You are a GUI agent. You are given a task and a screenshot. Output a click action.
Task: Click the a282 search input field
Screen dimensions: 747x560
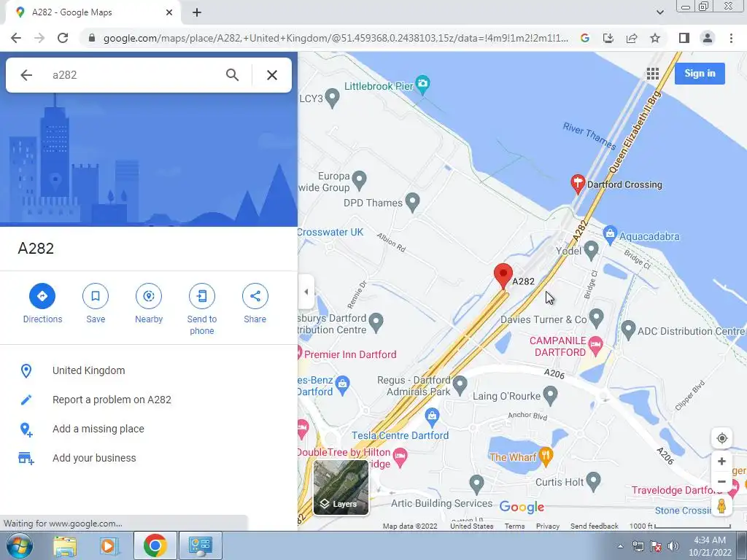pyautogui.click(x=133, y=75)
